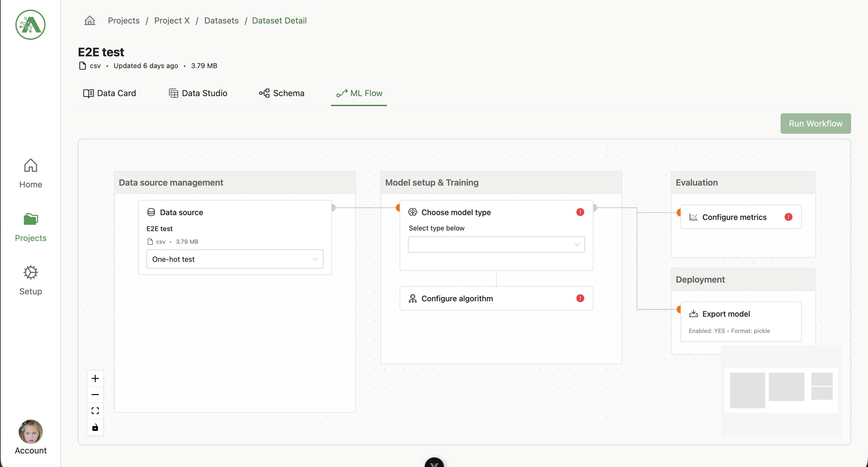Click the home icon in the breadcrumb

click(x=90, y=20)
